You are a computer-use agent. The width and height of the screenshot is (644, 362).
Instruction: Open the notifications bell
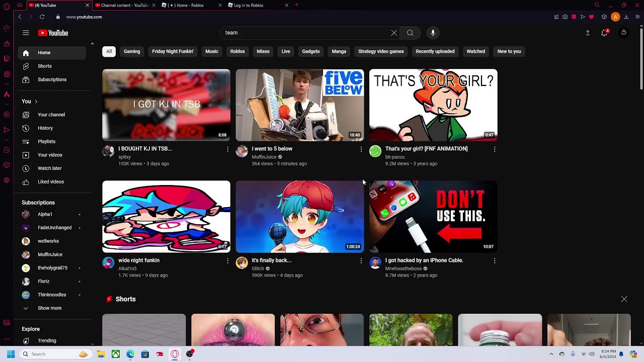click(604, 33)
